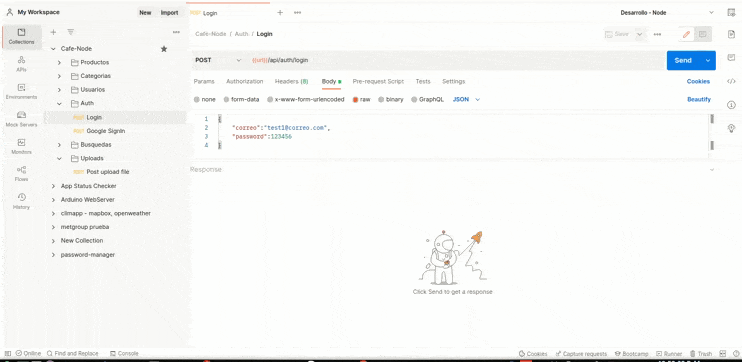Click the New button in workspace header

pos(145,13)
